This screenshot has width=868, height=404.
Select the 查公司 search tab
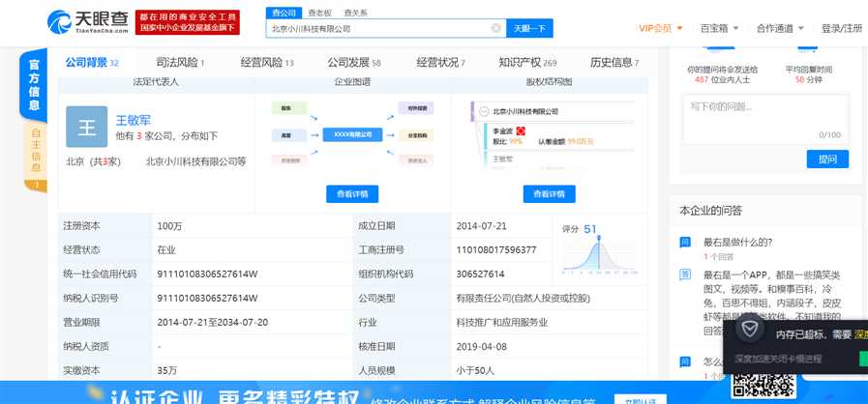(284, 13)
